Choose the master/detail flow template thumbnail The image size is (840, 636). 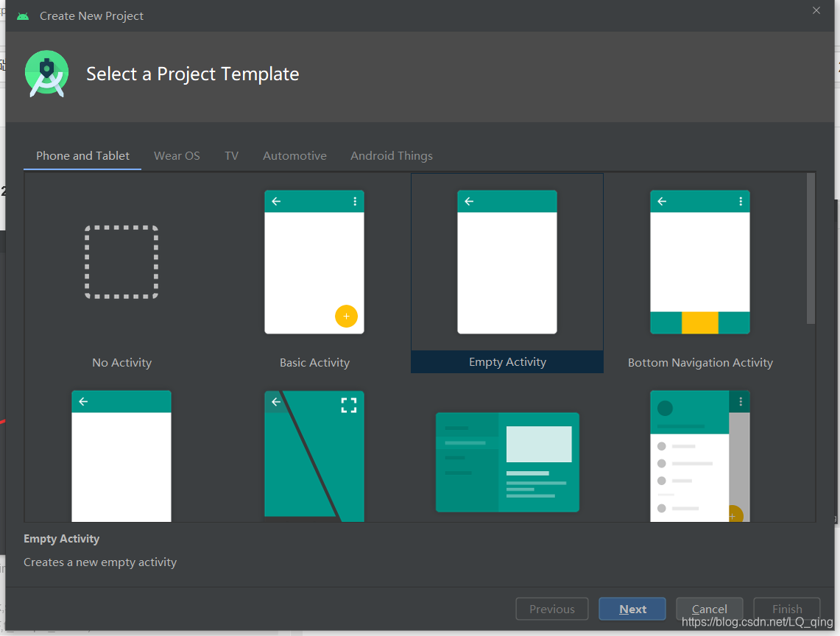tap(507, 462)
